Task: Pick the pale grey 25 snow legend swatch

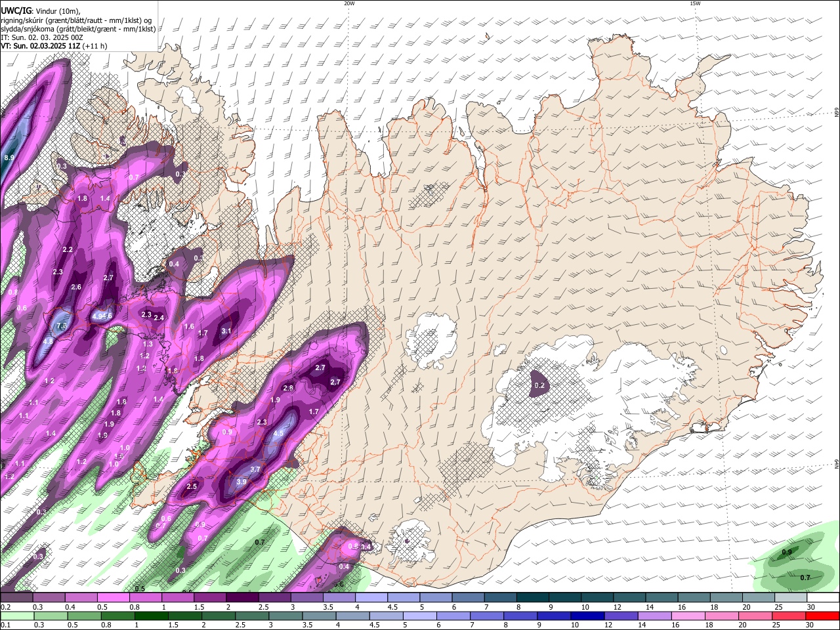Action: [791, 597]
